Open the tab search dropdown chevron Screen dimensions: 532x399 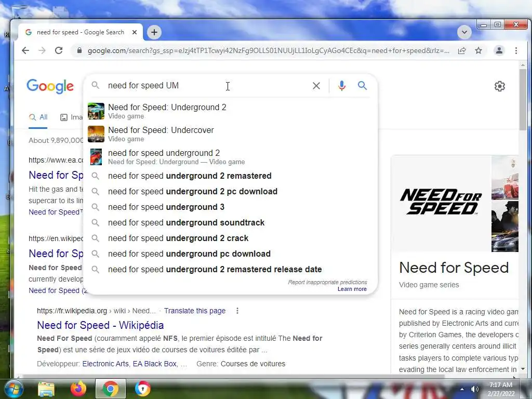tap(464, 32)
